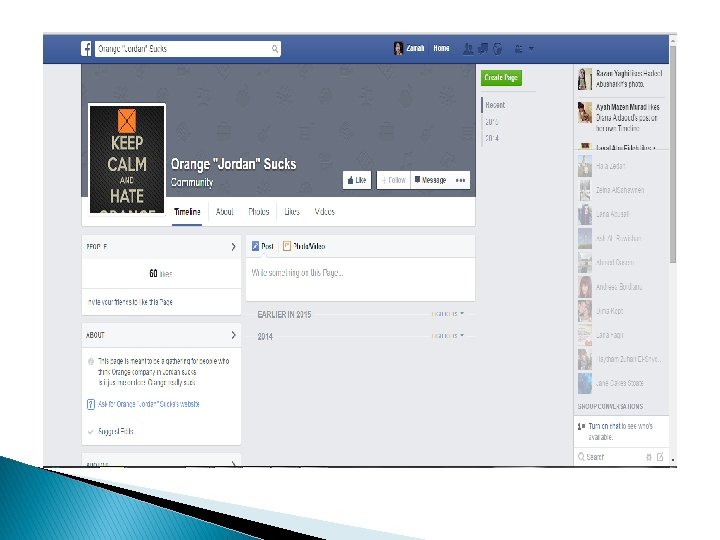Jump to 2015 in timeline navigator
The height and width of the screenshot is (540, 720).
(x=492, y=122)
